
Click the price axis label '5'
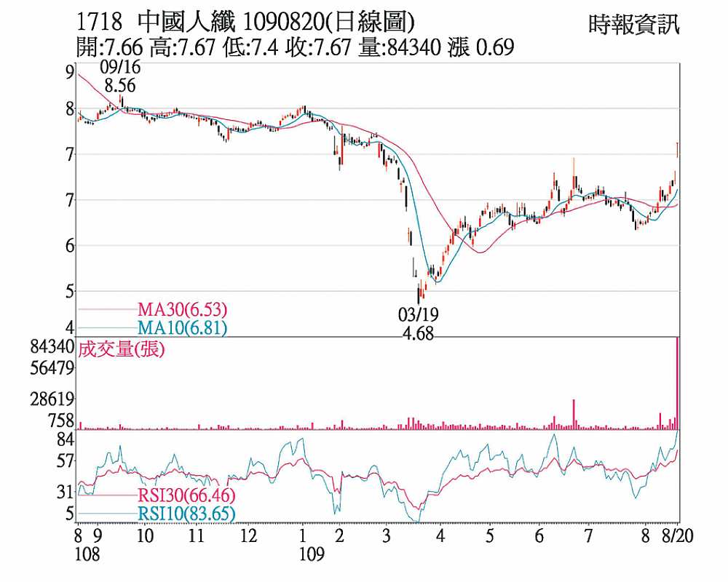[x=70, y=292]
